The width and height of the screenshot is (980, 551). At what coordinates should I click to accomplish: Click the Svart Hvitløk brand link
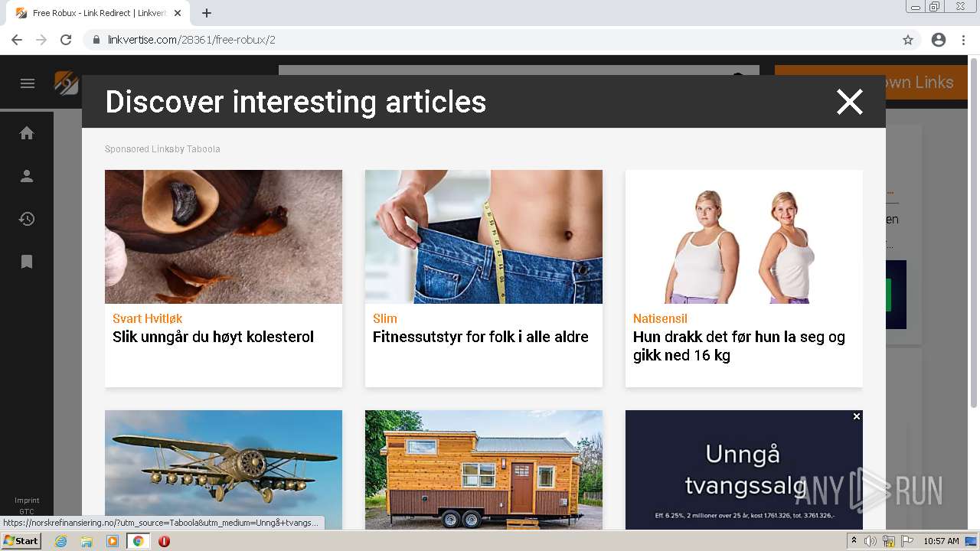click(147, 318)
